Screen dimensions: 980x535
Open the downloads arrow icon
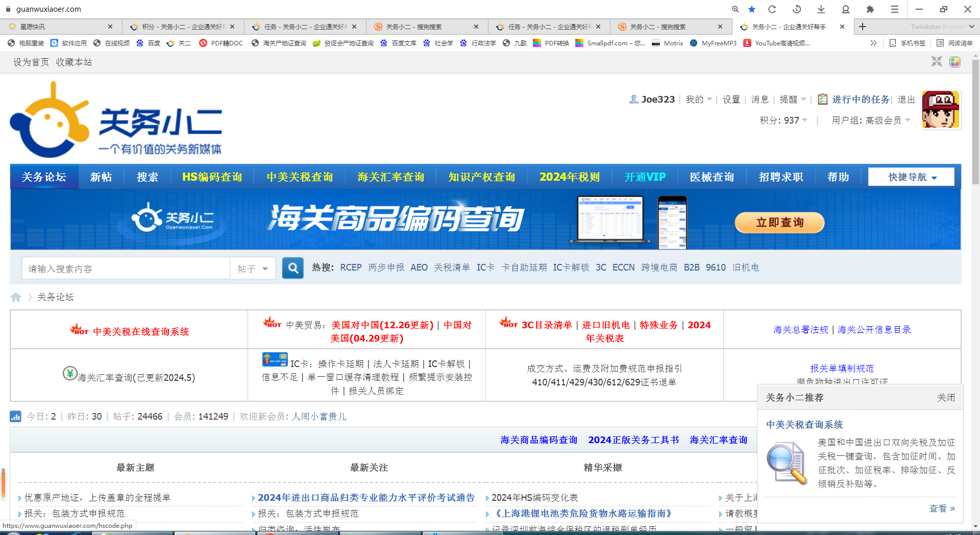[x=821, y=9]
